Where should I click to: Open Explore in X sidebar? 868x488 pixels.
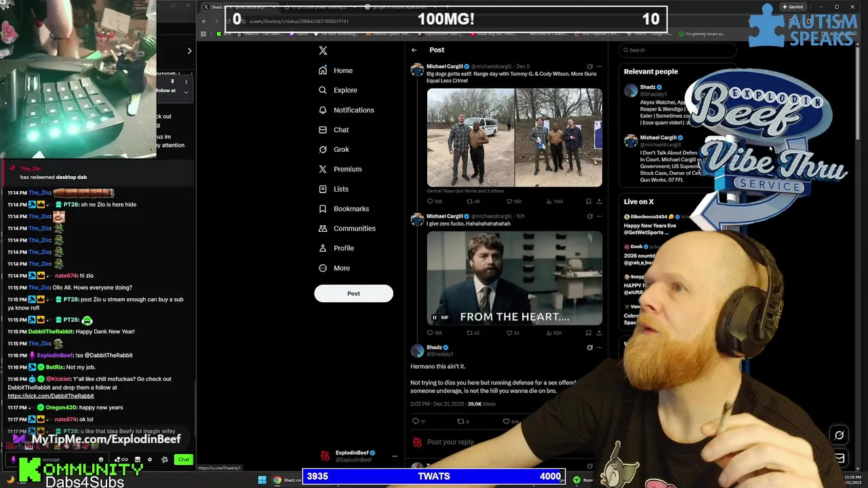338,90
